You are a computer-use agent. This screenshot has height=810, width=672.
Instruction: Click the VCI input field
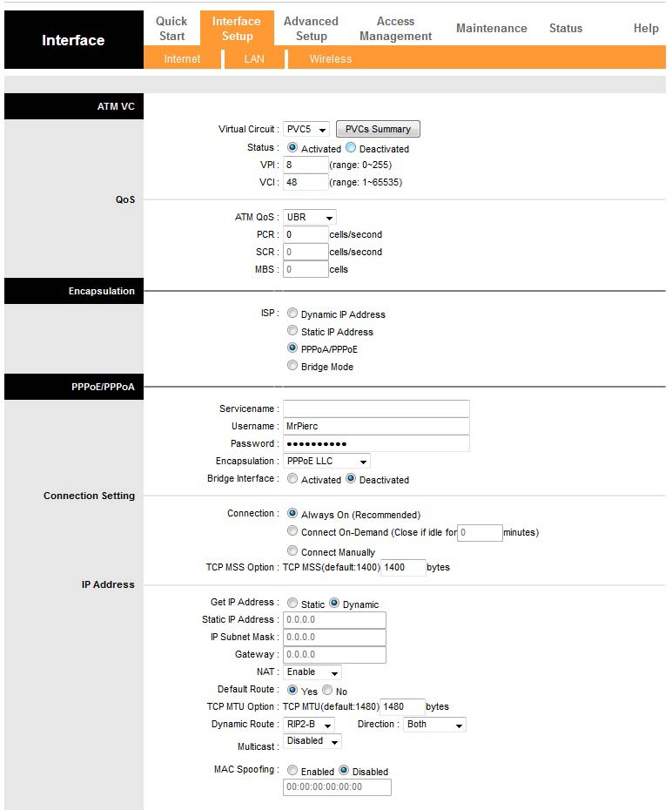tap(306, 182)
